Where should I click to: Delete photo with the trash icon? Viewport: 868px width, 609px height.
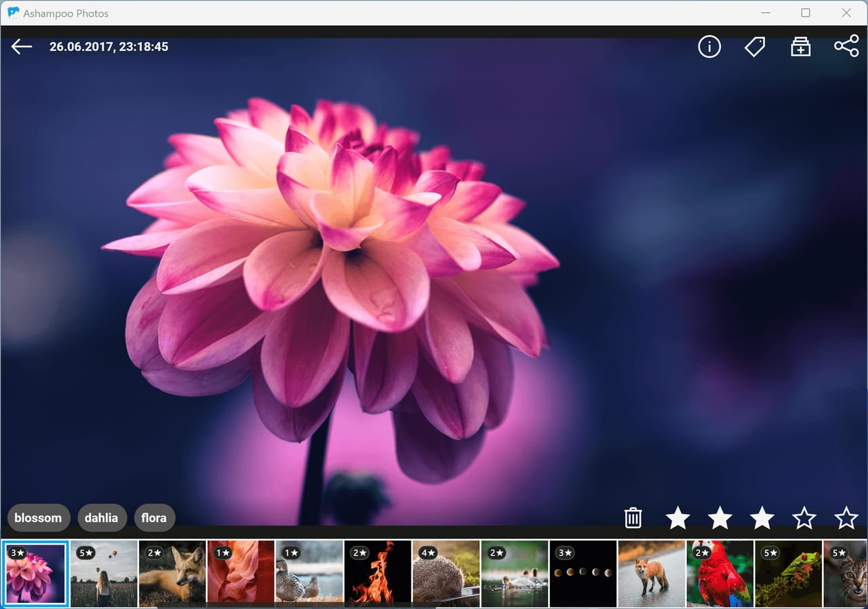633,517
